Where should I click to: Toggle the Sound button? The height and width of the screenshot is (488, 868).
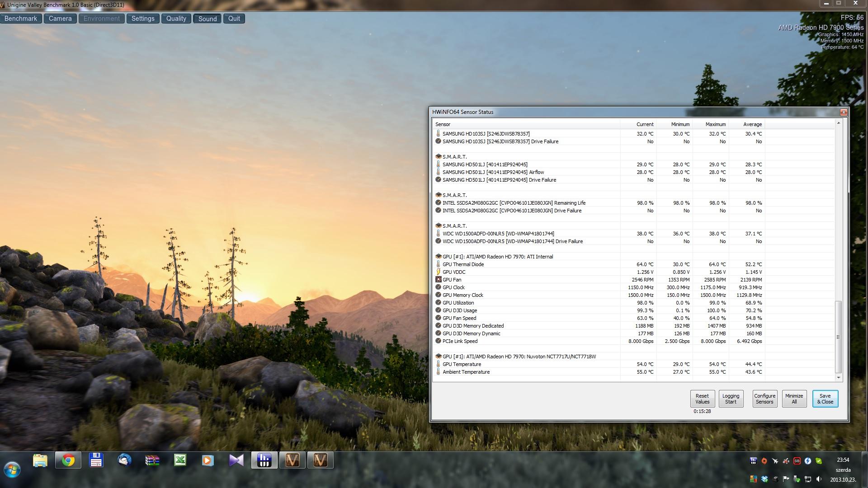coord(208,19)
